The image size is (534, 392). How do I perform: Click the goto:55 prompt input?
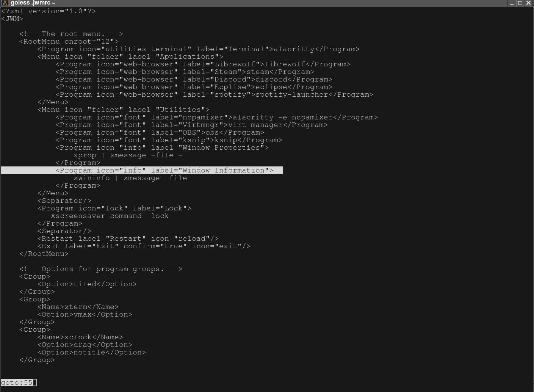[x=19, y=383]
